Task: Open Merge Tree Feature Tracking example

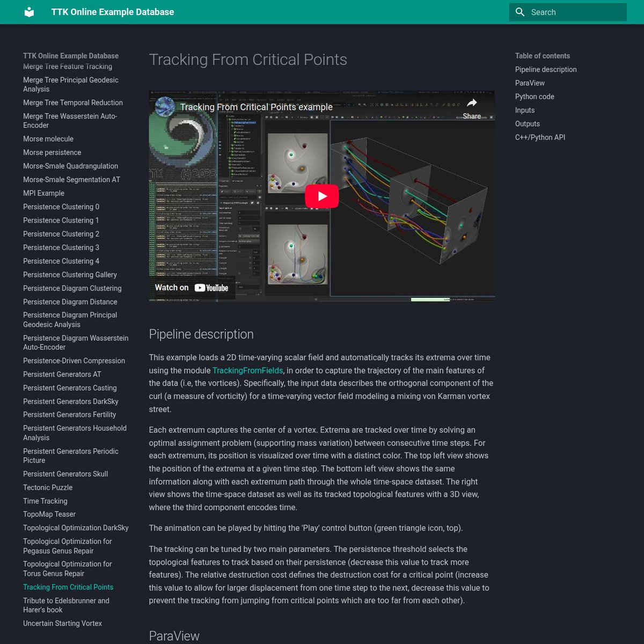Action: coord(68,67)
